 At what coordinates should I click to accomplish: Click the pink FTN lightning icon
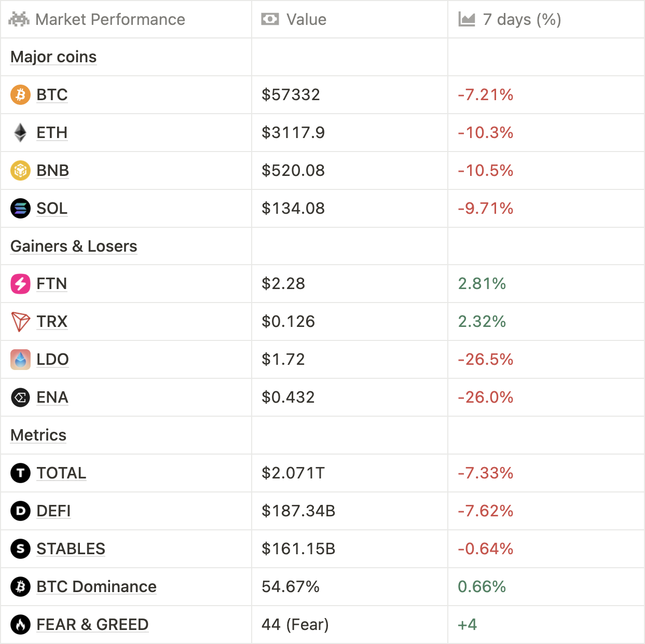click(20, 284)
